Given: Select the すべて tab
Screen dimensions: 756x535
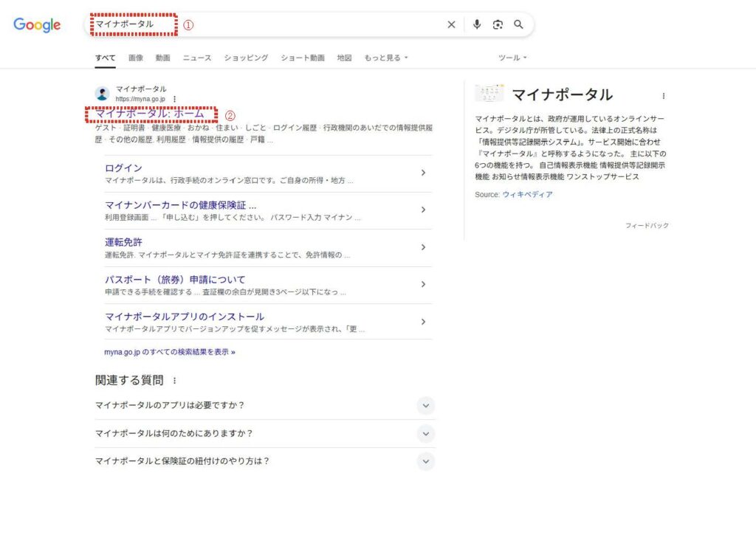Looking at the screenshot, I should tap(105, 58).
